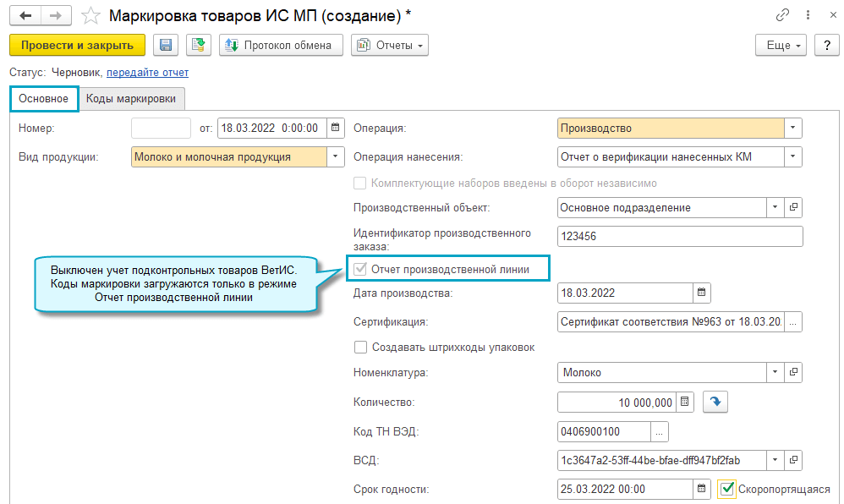Toggle Отчет производственной линии checkbox
Screen dimensions: 844x504
(x=361, y=269)
